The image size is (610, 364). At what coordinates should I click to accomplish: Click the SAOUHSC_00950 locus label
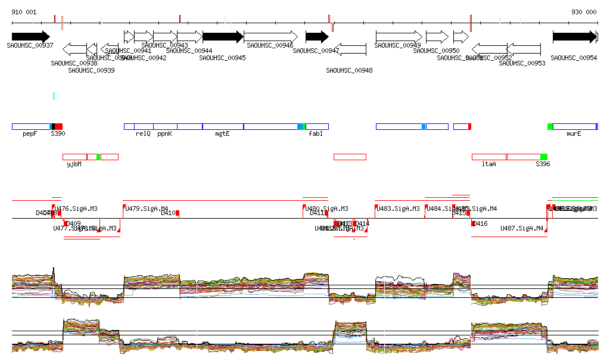[x=436, y=51]
